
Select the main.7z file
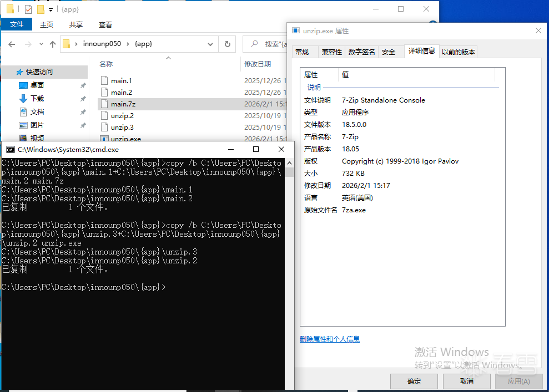coord(122,104)
